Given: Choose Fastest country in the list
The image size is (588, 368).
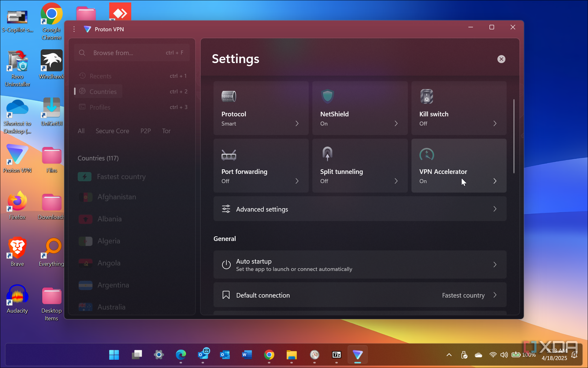Looking at the screenshot, I should (121, 177).
